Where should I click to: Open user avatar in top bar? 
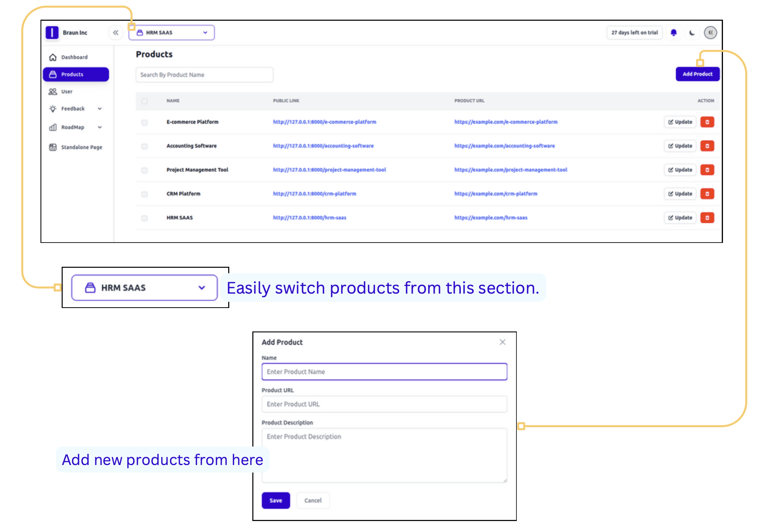(x=710, y=33)
